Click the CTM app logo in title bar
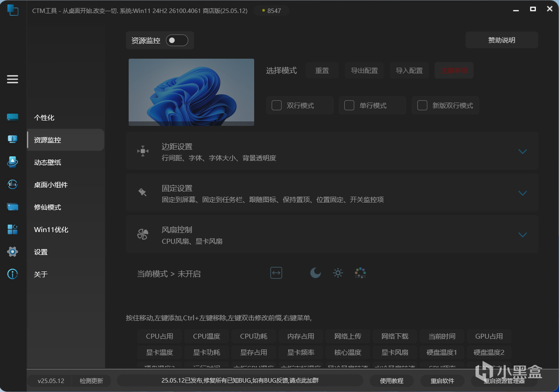Viewport: 559px width, 392px height. pyautogui.click(x=13, y=10)
